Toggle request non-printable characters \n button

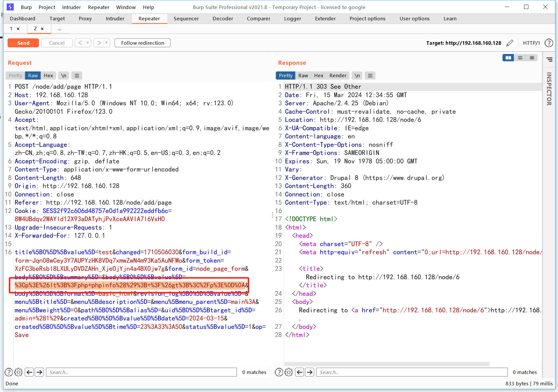pos(64,75)
